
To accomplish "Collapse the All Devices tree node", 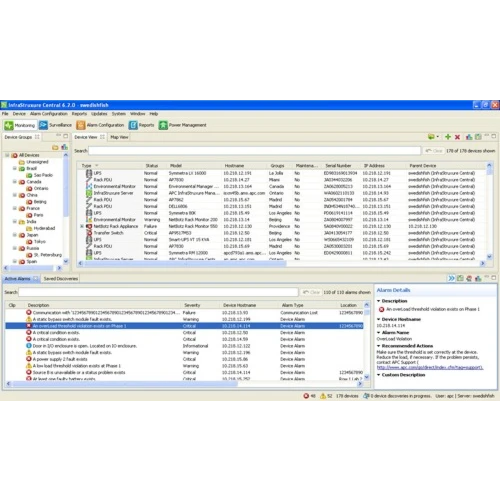I will (7, 155).
